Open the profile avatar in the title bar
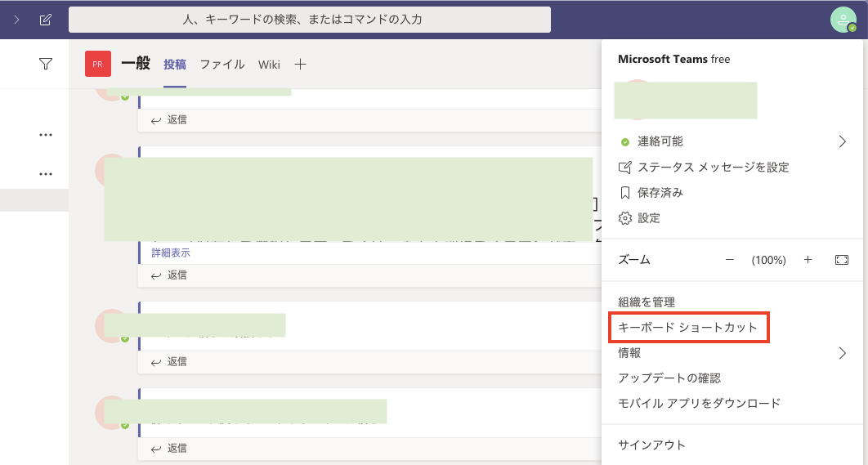This screenshot has width=868, height=465. [843, 20]
